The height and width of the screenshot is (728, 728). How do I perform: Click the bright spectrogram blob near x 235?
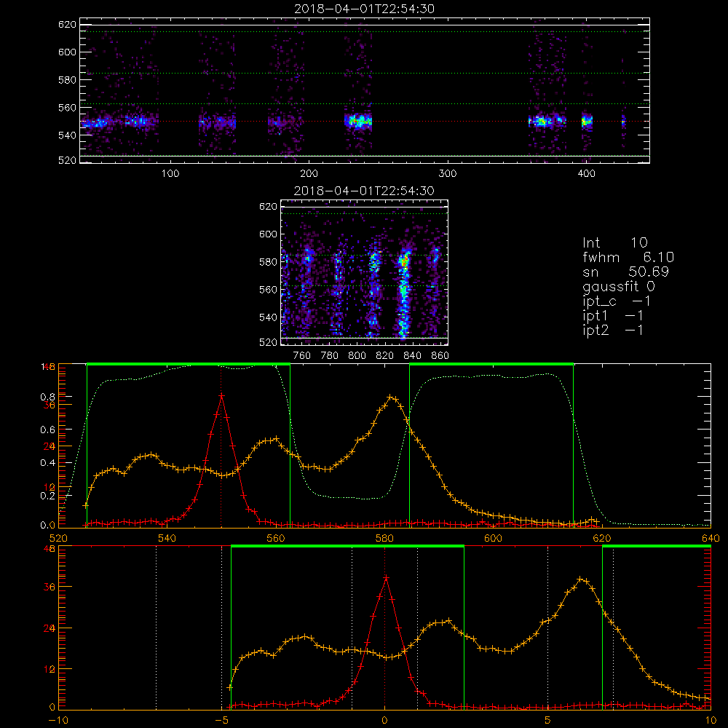click(x=358, y=121)
